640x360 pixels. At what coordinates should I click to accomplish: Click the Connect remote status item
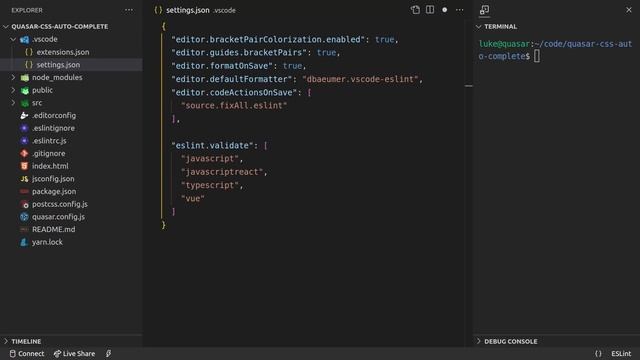click(x=27, y=353)
